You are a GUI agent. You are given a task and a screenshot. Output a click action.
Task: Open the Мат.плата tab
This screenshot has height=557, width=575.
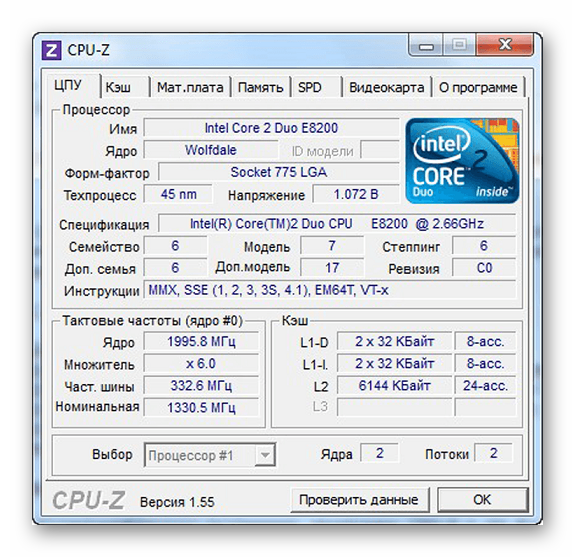(190, 87)
